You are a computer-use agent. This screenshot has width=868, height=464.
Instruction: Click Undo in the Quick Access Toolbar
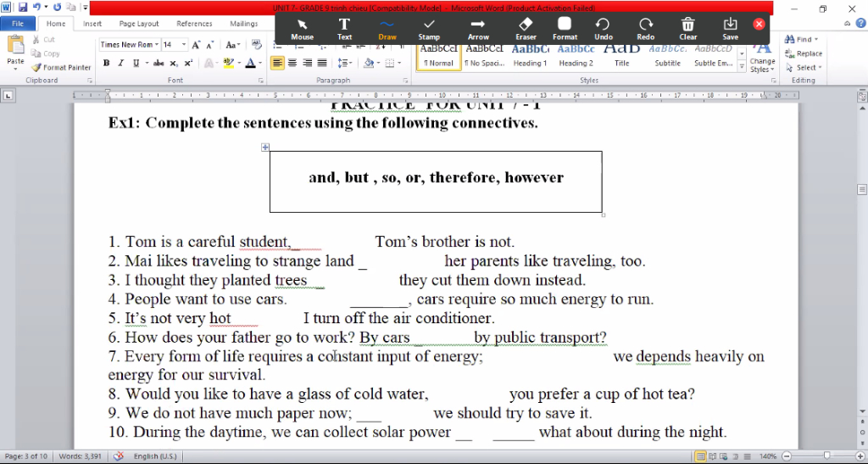36,7
